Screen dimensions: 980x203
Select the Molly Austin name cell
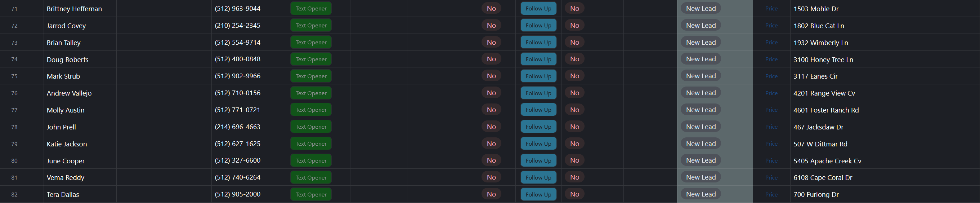coord(66,110)
